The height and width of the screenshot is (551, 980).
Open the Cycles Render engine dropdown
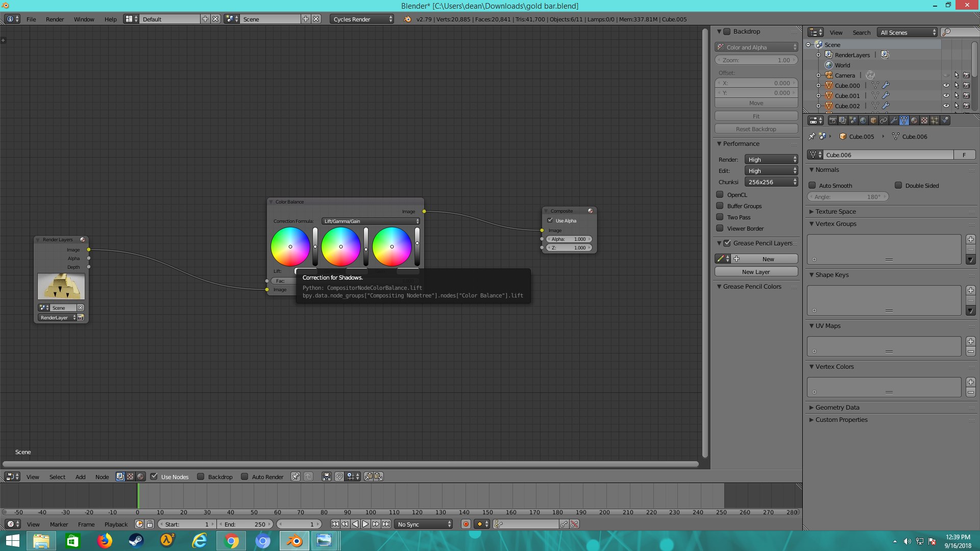362,19
